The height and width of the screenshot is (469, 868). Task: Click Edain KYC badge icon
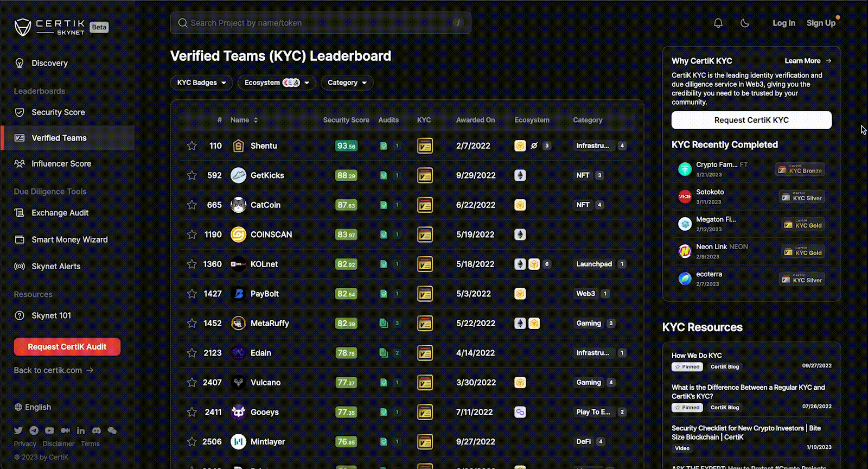425,353
